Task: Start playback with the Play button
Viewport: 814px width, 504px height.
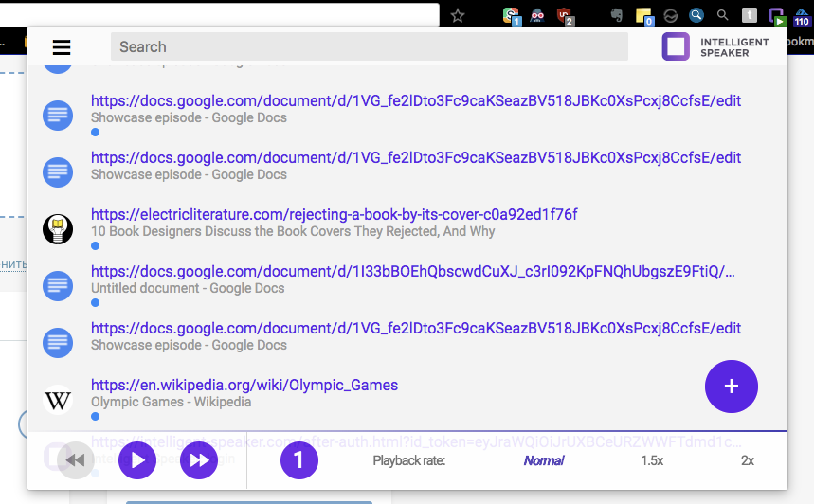Action: pyautogui.click(x=137, y=459)
